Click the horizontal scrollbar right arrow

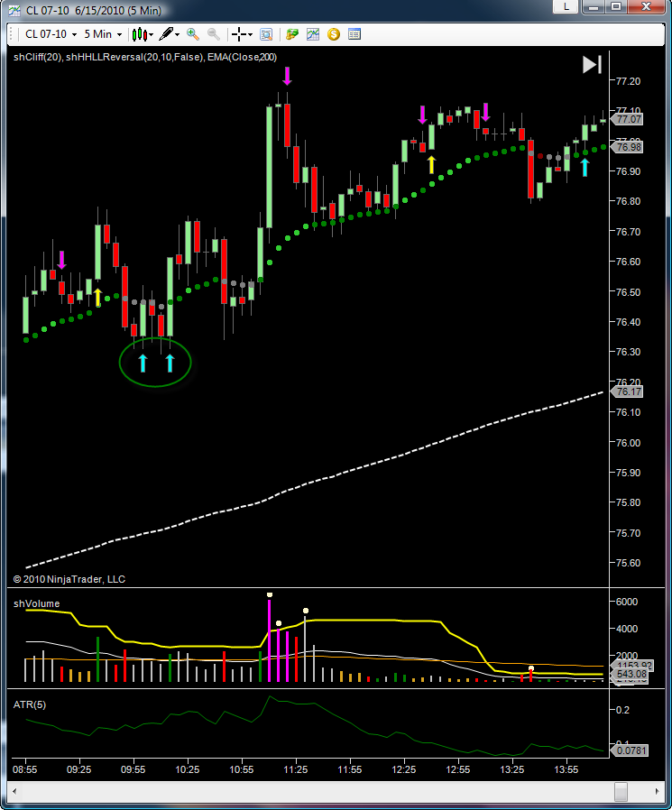657,791
